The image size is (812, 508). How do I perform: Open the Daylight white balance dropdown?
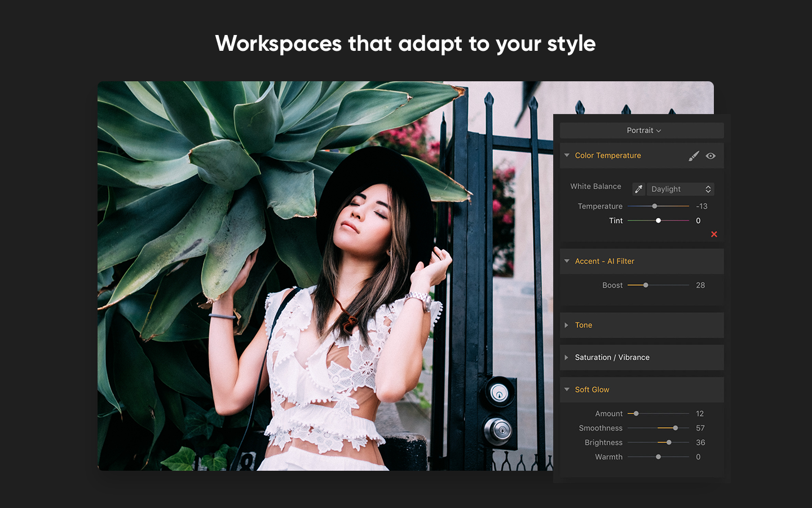tap(681, 189)
